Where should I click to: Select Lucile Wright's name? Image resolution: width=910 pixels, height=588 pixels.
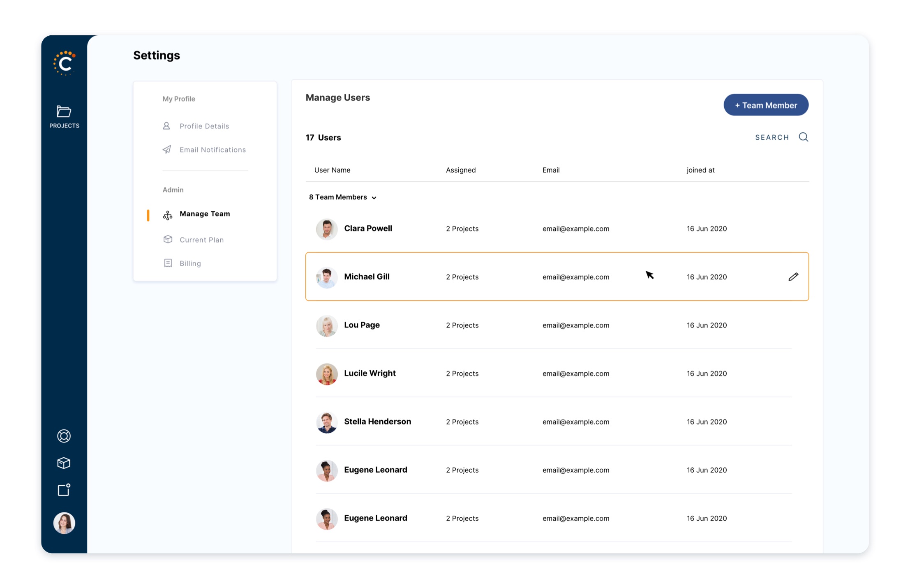pyautogui.click(x=370, y=373)
